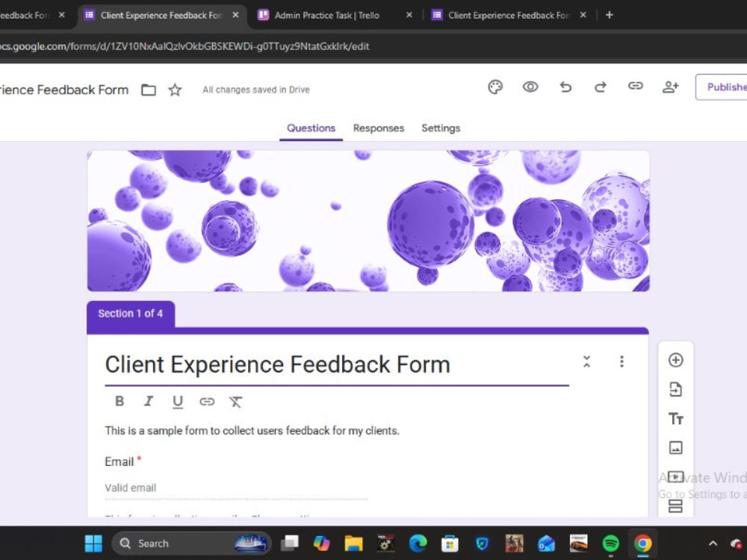
Task: Click the purple bubbles header image
Action: (368, 220)
